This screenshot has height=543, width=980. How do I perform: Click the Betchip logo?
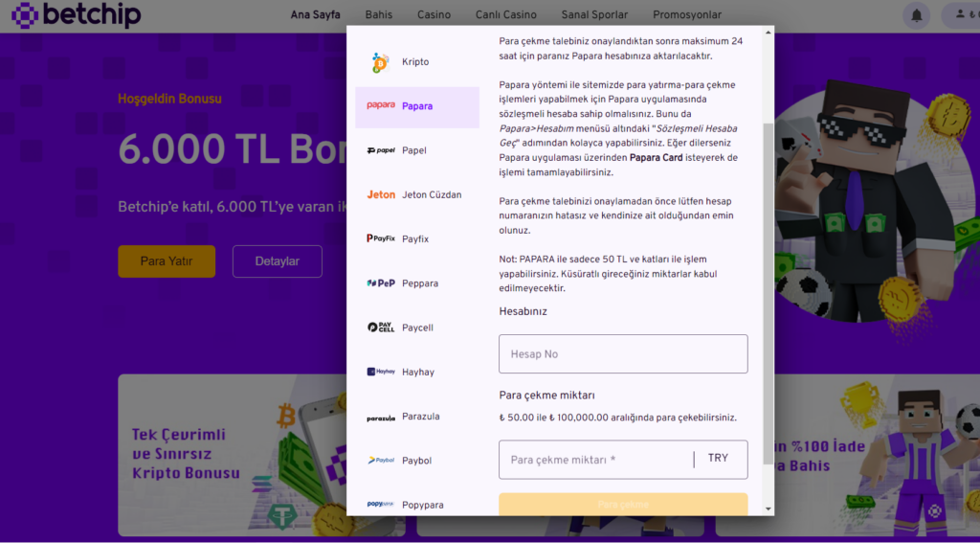(x=76, y=14)
